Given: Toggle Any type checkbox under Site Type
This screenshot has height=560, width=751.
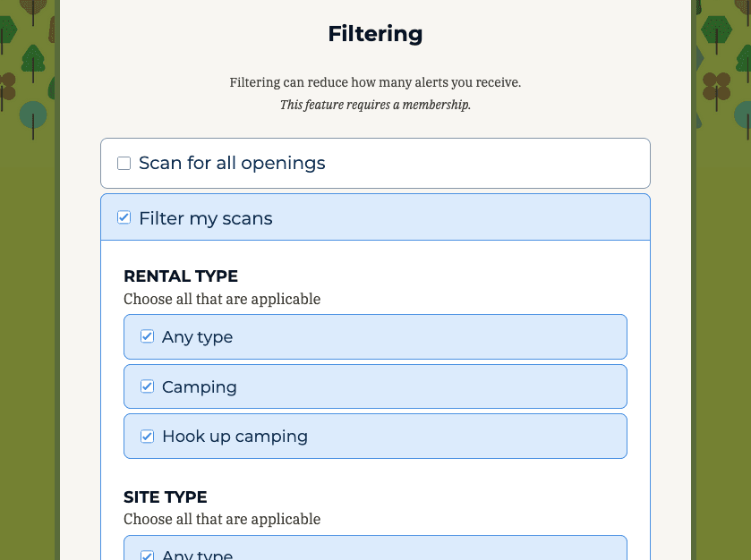Looking at the screenshot, I should tap(147, 555).
